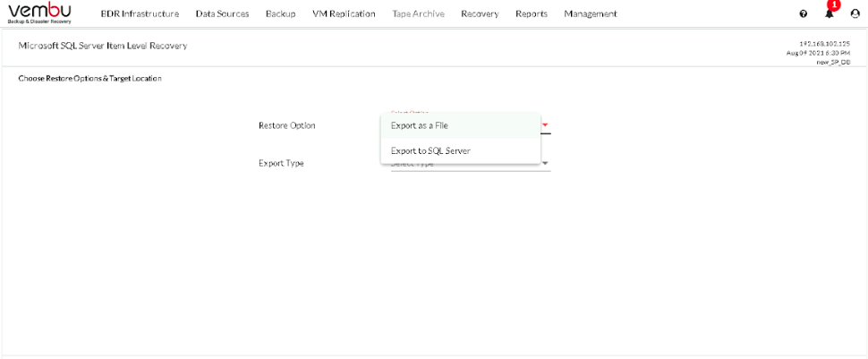The width and height of the screenshot is (868, 359).
Task: Click the server IP address text
Action: tap(825, 43)
